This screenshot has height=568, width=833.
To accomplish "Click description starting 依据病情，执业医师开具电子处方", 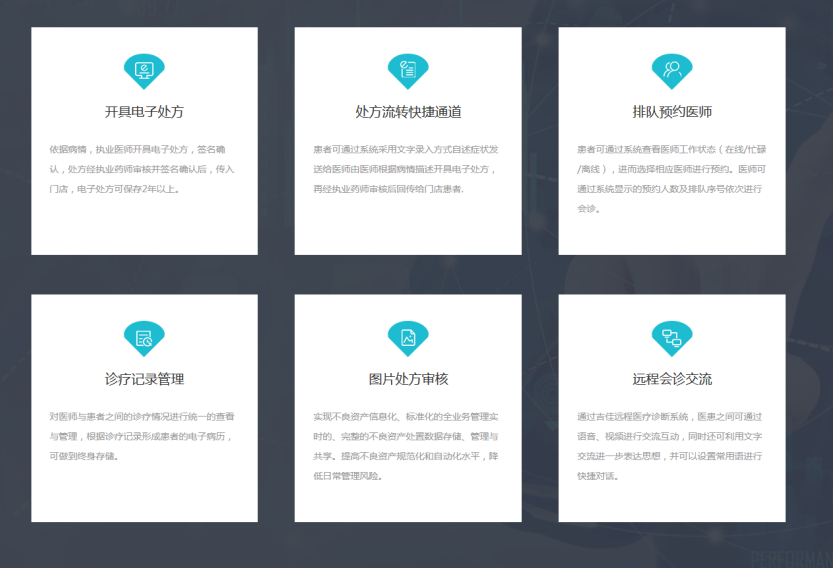I will tap(142, 169).
